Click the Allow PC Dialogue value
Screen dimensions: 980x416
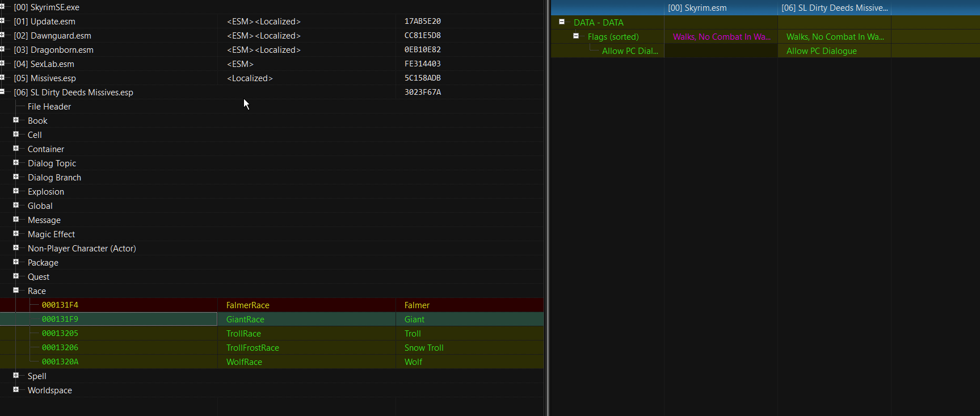822,51
